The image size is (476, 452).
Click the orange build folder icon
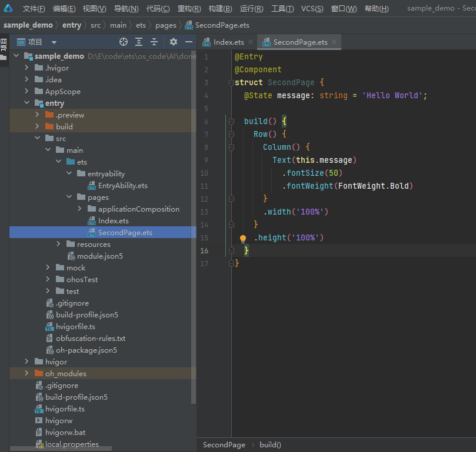click(49, 126)
